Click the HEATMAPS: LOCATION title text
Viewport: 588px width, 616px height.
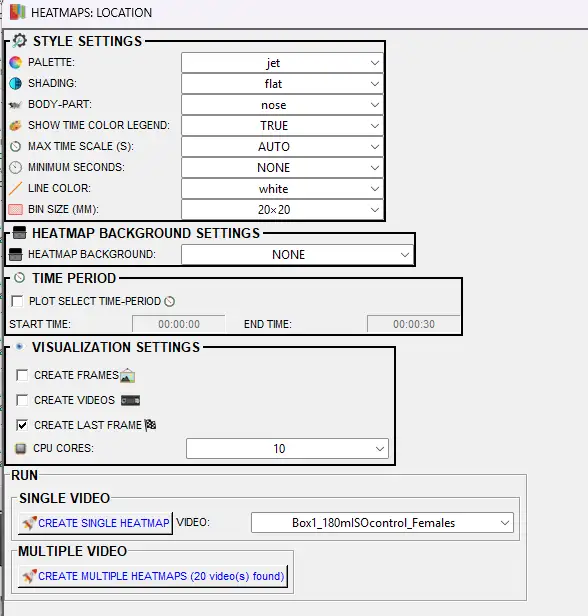[x=92, y=13]
